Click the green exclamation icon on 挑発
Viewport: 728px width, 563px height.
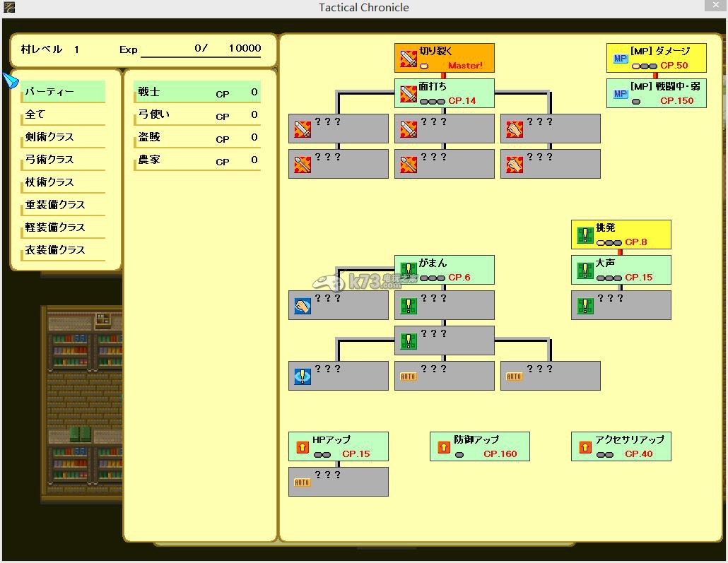(x=585, y=235)
